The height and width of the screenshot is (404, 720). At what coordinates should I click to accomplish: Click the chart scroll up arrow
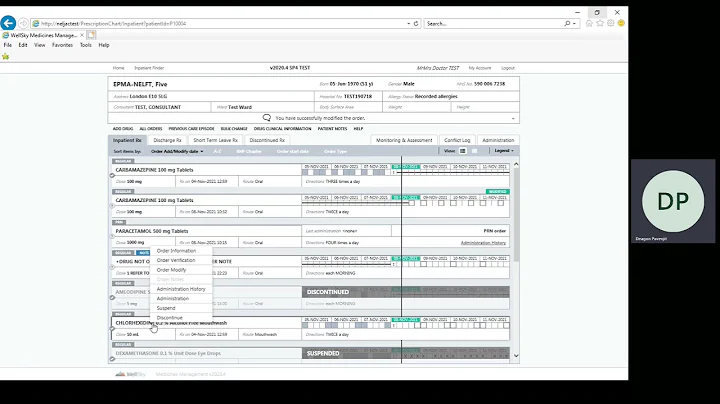tap(516, 164)
